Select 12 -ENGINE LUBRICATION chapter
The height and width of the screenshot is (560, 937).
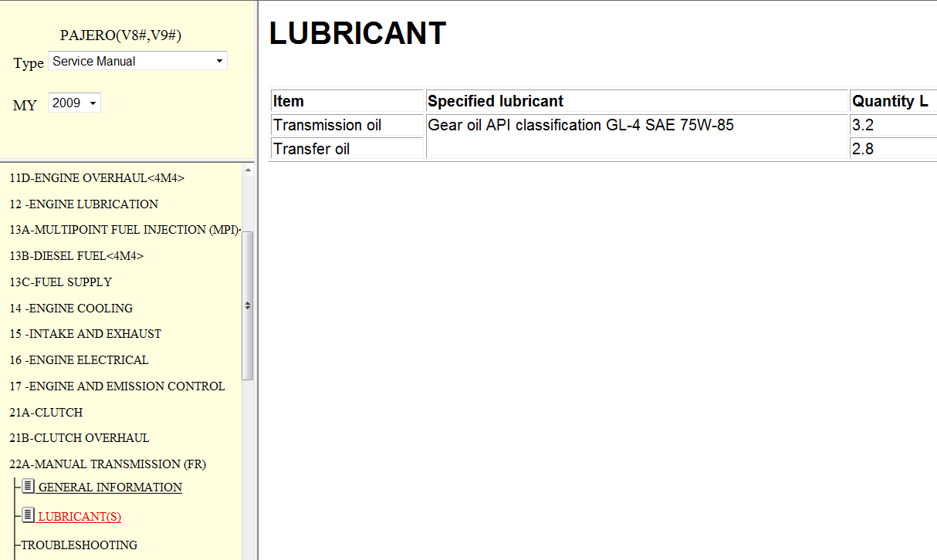click(83, 204)
